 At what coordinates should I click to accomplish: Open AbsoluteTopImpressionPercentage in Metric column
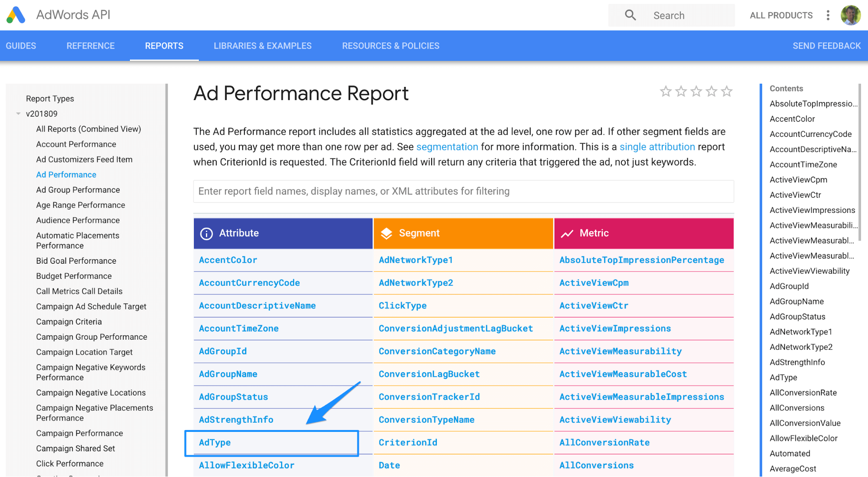coord(642,260)
